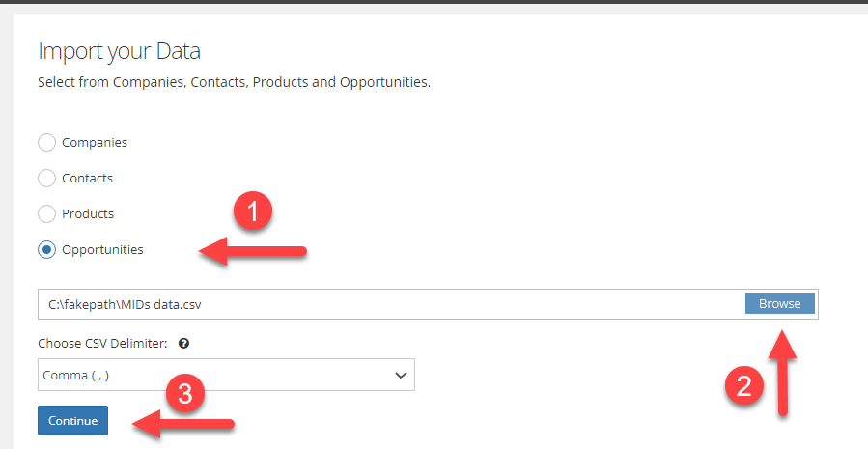Click the red arrow pointing at Continue
The height and width of the screenshot is (449, 868).
(x=183, y=424)
